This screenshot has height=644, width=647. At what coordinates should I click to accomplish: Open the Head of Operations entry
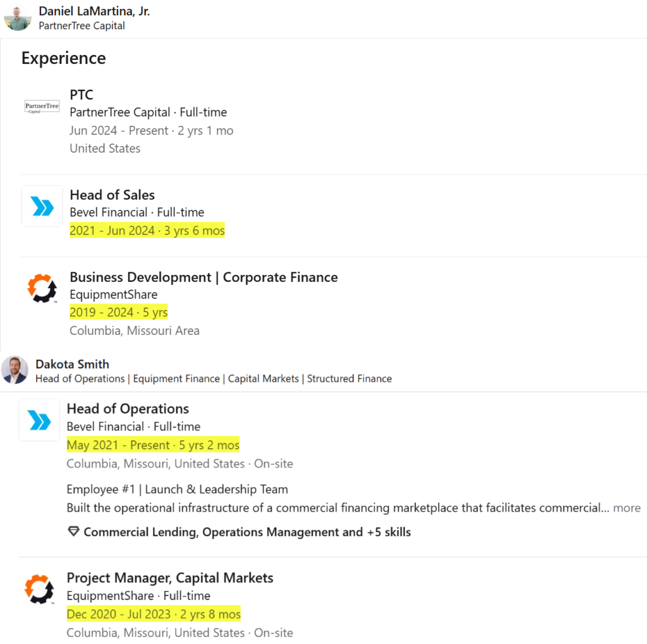point(128,409)
